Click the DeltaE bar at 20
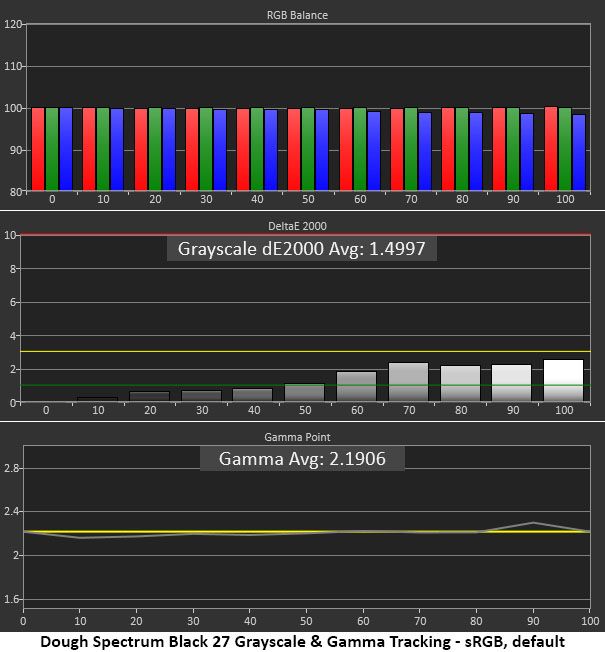This screenshot has height=652, width=605. pyautogui.click(x=150, y=397)
